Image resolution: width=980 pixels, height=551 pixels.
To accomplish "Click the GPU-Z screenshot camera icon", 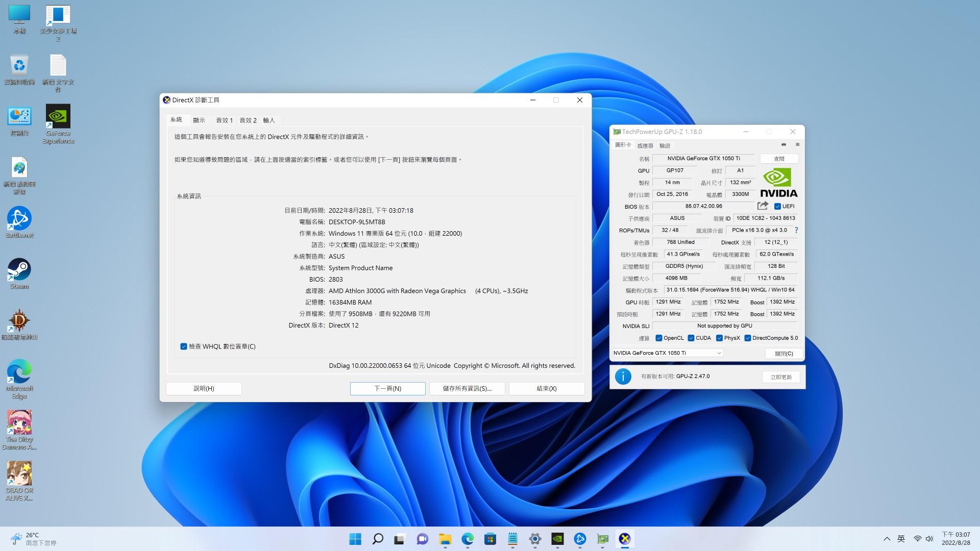I will pyautogui.click(x=783, y=145).
